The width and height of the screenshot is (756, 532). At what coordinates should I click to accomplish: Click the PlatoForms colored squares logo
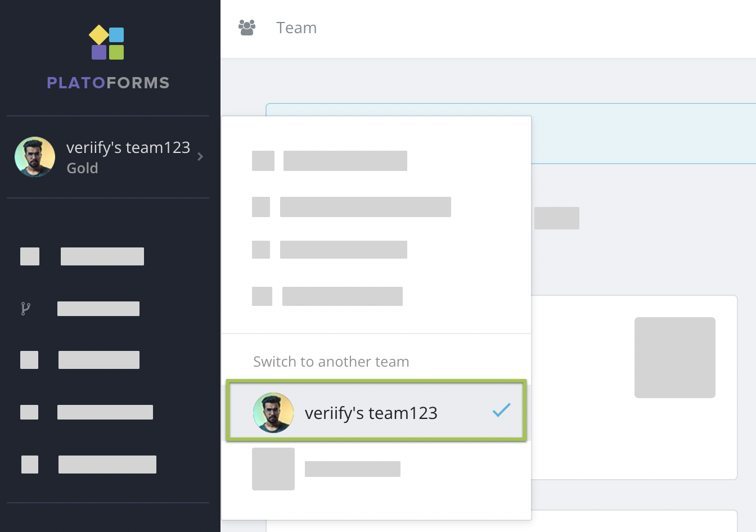[107, 43]
